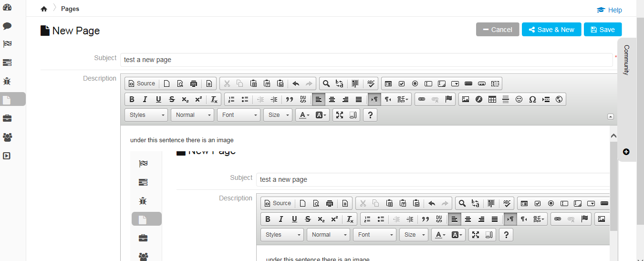Insert a text field form icon
Viewport: 644px width, 261px height.
[x=428, y=84]
